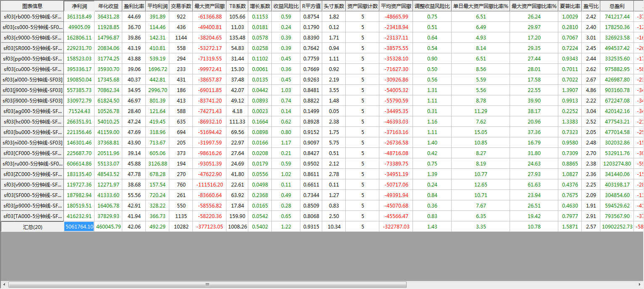The height and width of the screenshot is (289, 644).
Task: Click the 夏普比率 column header
Action: point(570,6)
